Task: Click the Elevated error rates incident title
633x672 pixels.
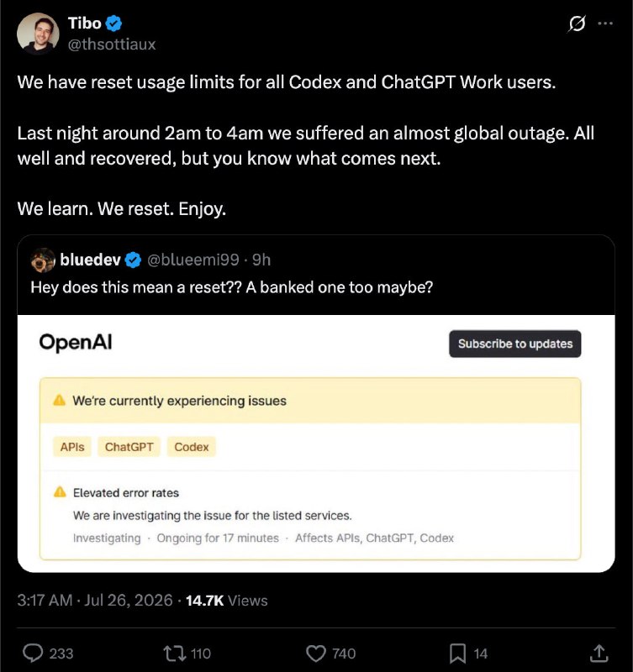Action: (125, 493)
